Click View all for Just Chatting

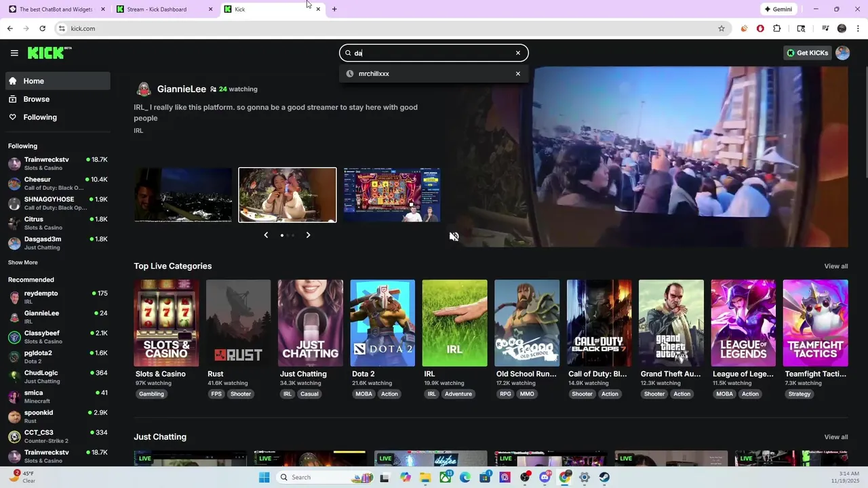835,436
